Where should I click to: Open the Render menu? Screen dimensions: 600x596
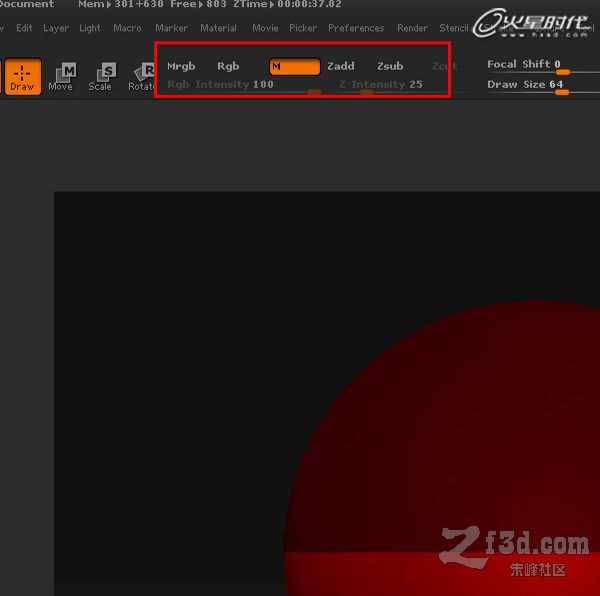coord(412,28)
